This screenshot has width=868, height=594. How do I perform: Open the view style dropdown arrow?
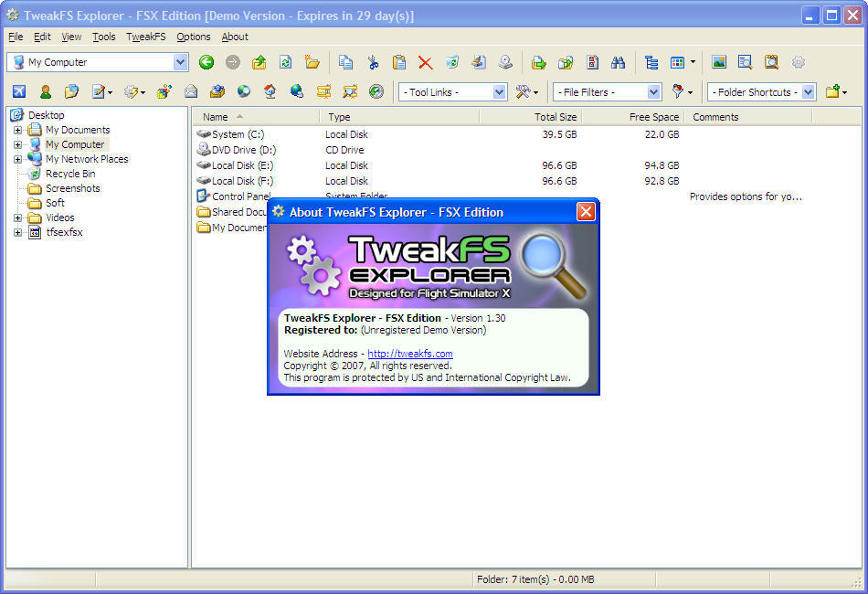(693, 62)
